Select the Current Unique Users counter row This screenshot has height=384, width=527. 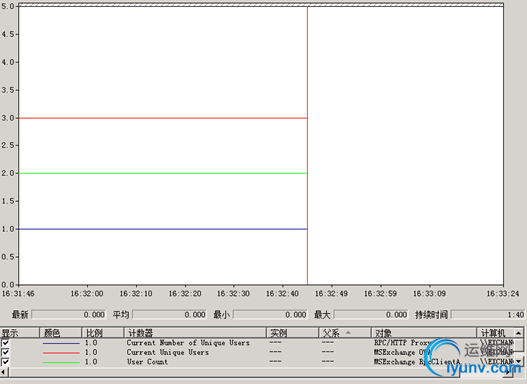[257, 352]
